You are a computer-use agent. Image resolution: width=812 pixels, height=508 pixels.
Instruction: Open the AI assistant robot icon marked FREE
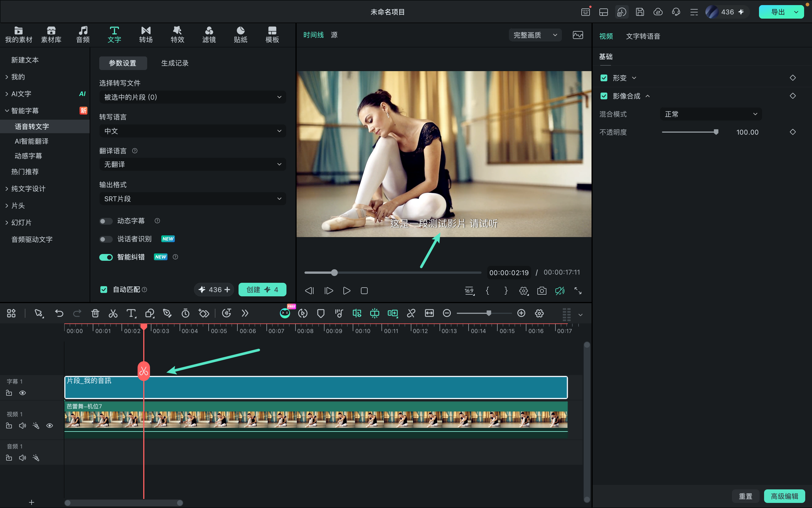(x=285, y=313)
